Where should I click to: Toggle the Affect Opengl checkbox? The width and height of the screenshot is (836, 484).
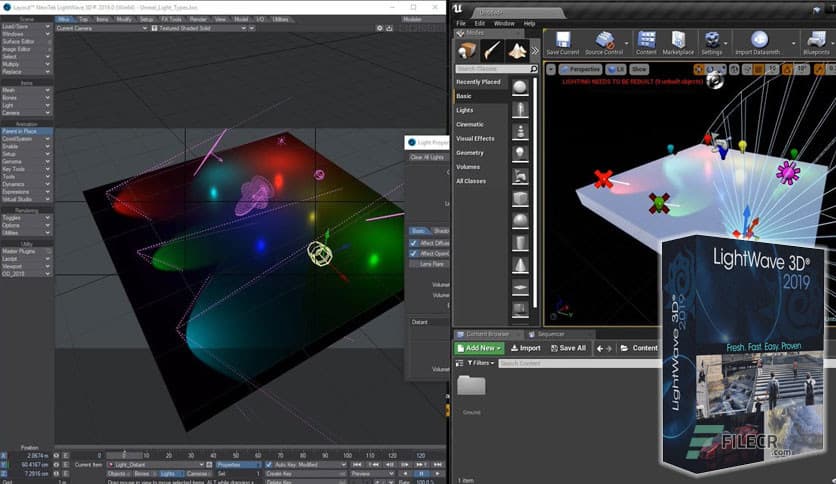[413, 253]
